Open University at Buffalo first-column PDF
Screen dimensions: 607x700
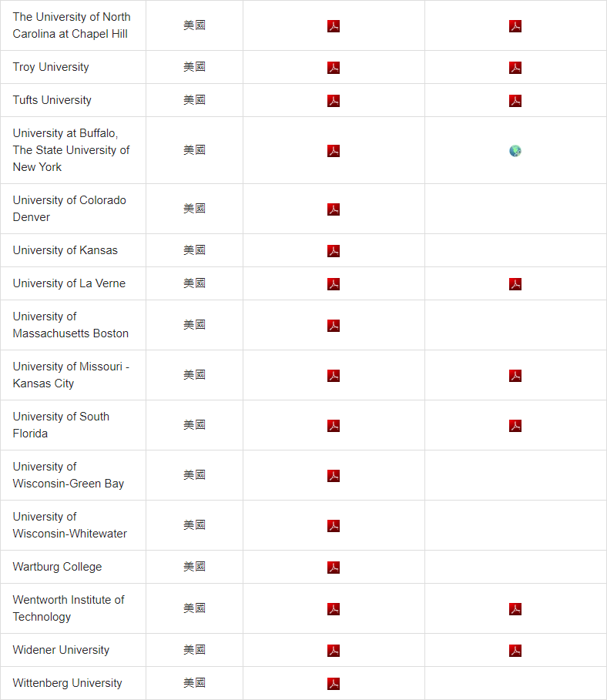click(334, 151)
